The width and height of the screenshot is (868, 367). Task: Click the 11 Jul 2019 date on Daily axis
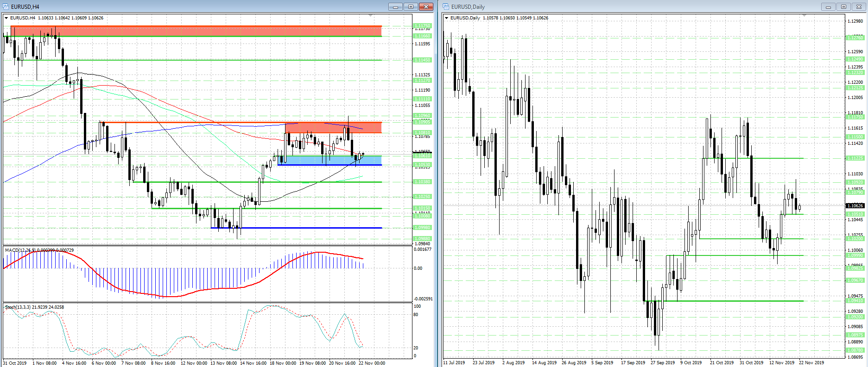454,363
